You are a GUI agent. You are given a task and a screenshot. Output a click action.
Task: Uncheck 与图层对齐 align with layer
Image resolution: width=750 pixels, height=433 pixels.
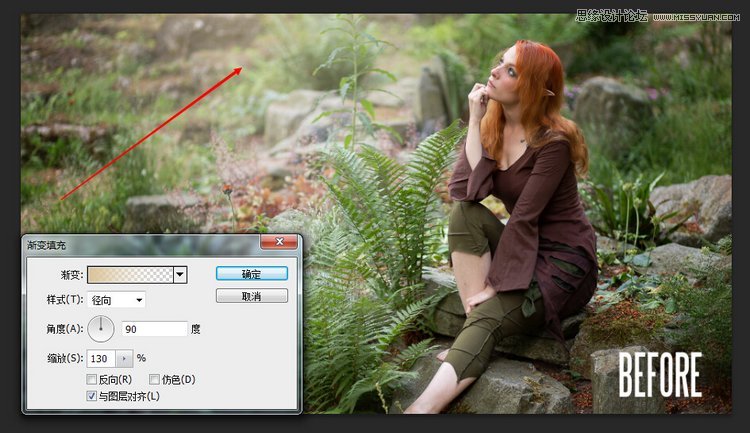coord(92,397)
